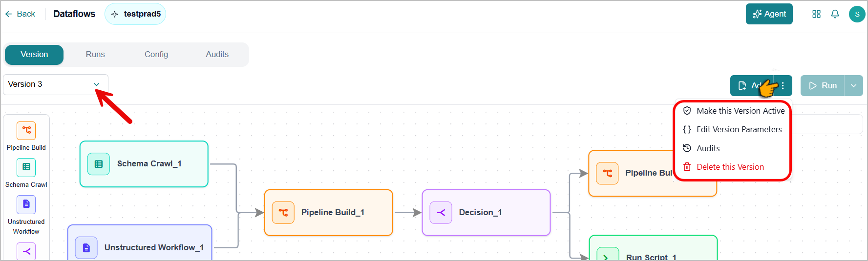Click the Dataflows heading

pos(74,14)
